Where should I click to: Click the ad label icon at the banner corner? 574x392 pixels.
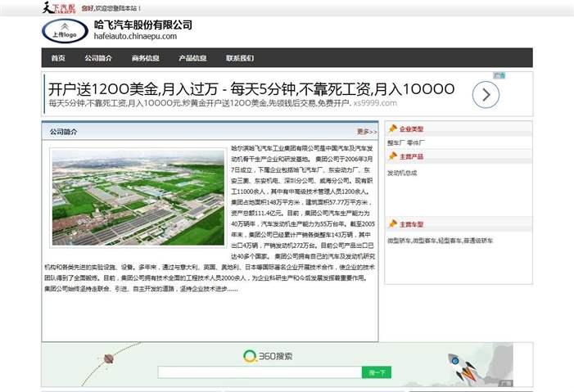click(499, 75)
